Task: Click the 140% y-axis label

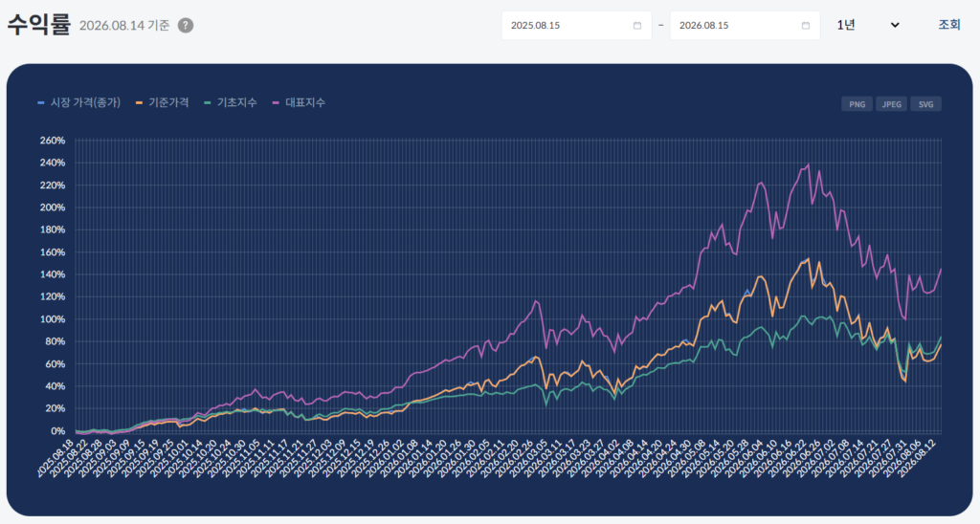Action: 53,274
